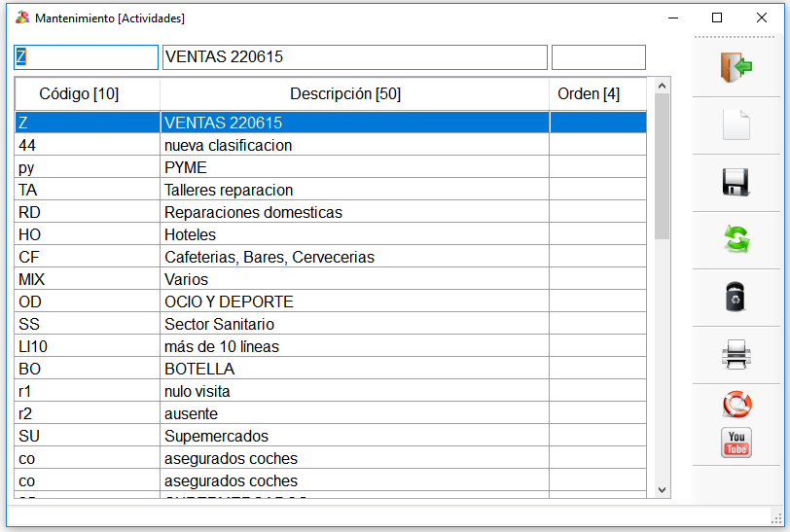This screenshot has width=790, height=532.
Task: Select the BOTELLA row
Action: pyautogui.click(x=331, y=369)
